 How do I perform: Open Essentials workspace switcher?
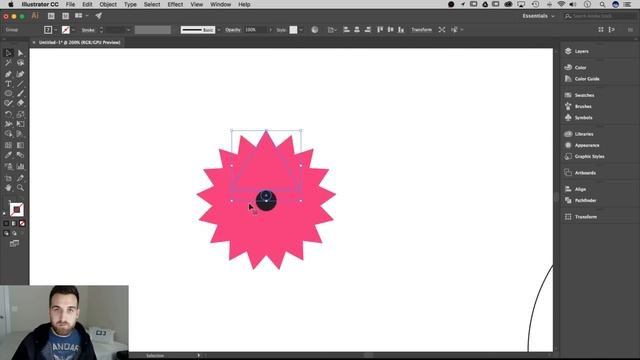point(538,16)
